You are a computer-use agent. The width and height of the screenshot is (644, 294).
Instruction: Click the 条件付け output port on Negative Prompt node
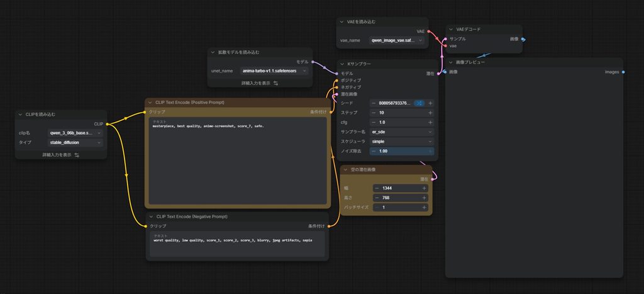tap(329, 226)
